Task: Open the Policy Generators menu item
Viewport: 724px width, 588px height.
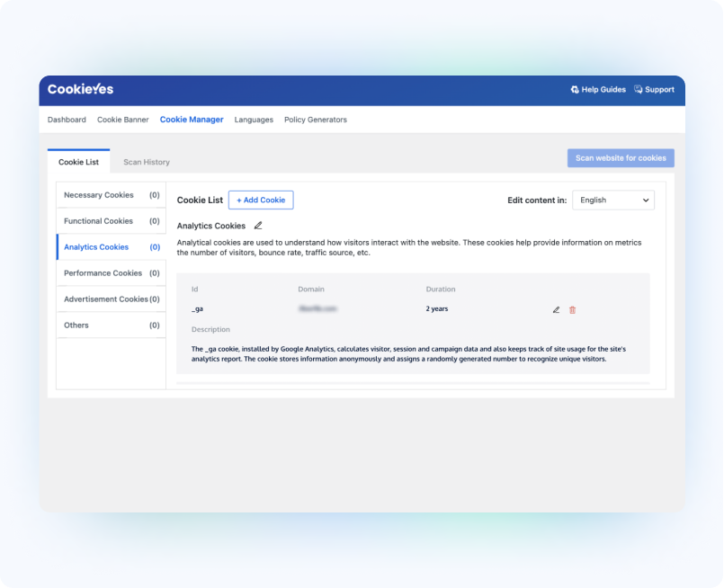Action: click(x=315, y=120)
